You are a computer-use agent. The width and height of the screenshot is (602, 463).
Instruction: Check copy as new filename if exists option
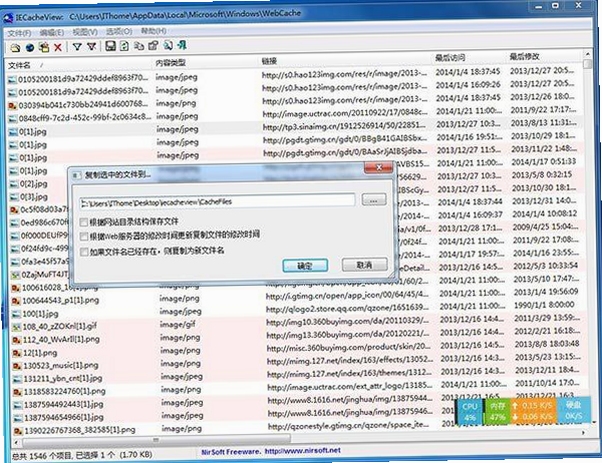point(84,252)
